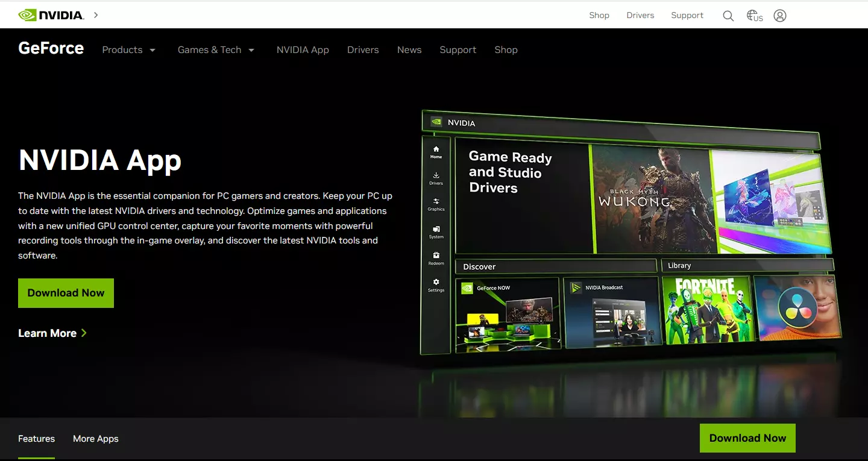Viewport: 868px width, 461px height.
Task: Select Shop in the GeForce navigation
Action: [506, 50]
